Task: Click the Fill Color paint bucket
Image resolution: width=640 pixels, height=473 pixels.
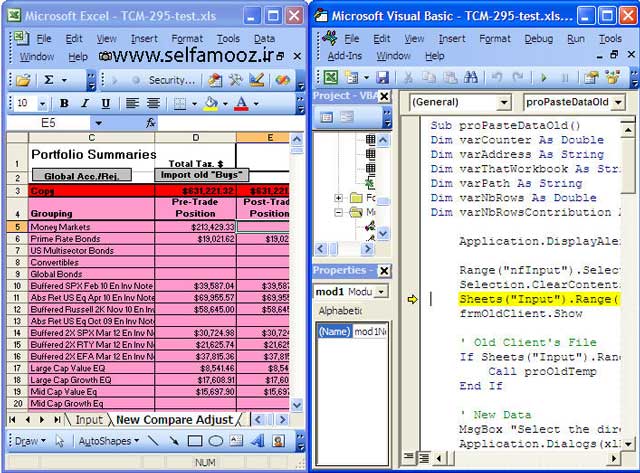Action: (x=211, y=104)
